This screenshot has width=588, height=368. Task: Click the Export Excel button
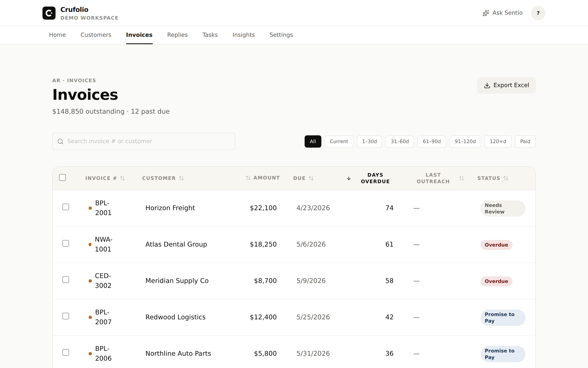click(x=506, y=85)
